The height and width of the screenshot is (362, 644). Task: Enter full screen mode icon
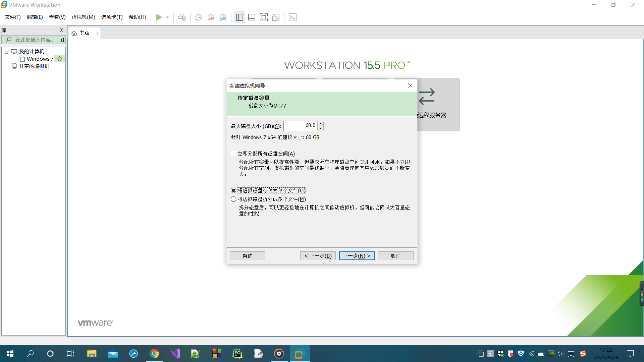tap(264, 17)
